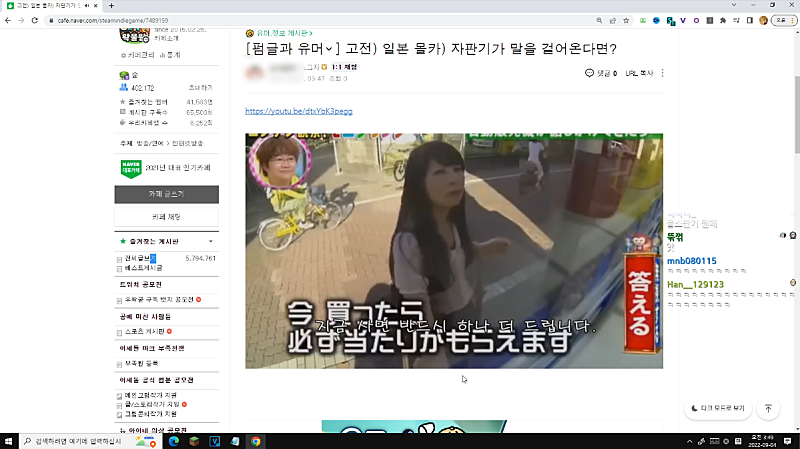Open the 인터넷방송 topic category link
Viewport: 800px width, 449px height.
pos(187,143)
